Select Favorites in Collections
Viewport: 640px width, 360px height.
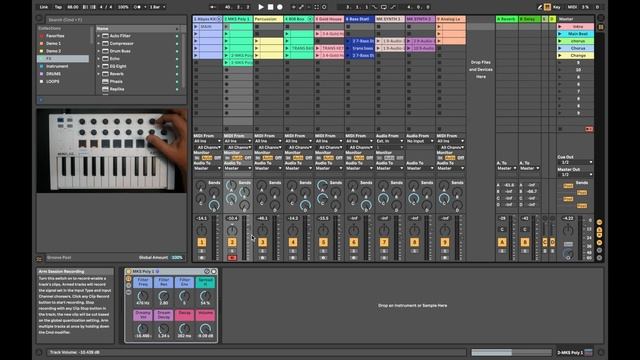[55, 36]
